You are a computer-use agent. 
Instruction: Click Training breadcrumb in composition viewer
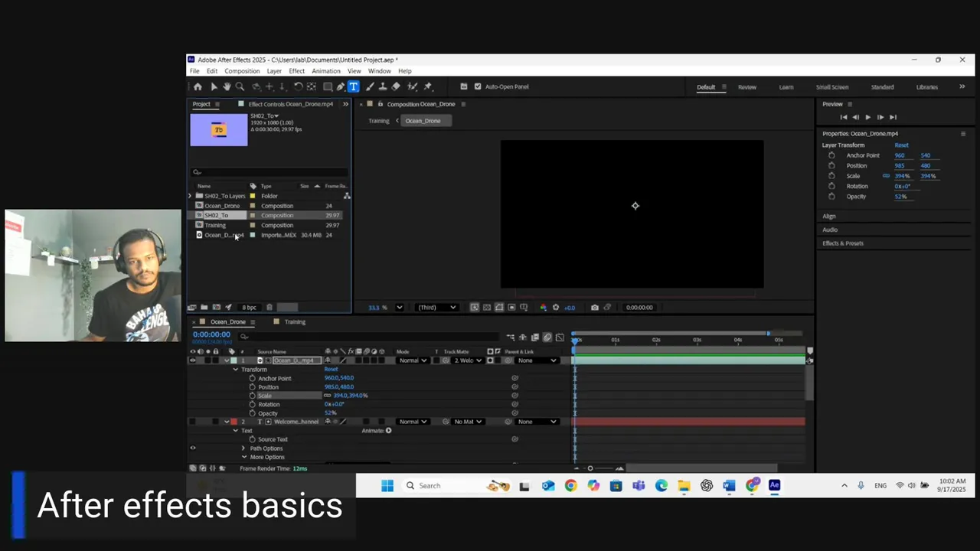point(379,121)
